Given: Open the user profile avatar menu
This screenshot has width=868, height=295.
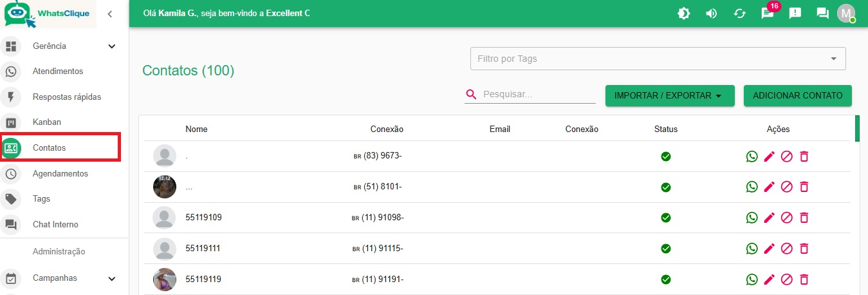Looking at the screenshot, I should click(845, 14).
